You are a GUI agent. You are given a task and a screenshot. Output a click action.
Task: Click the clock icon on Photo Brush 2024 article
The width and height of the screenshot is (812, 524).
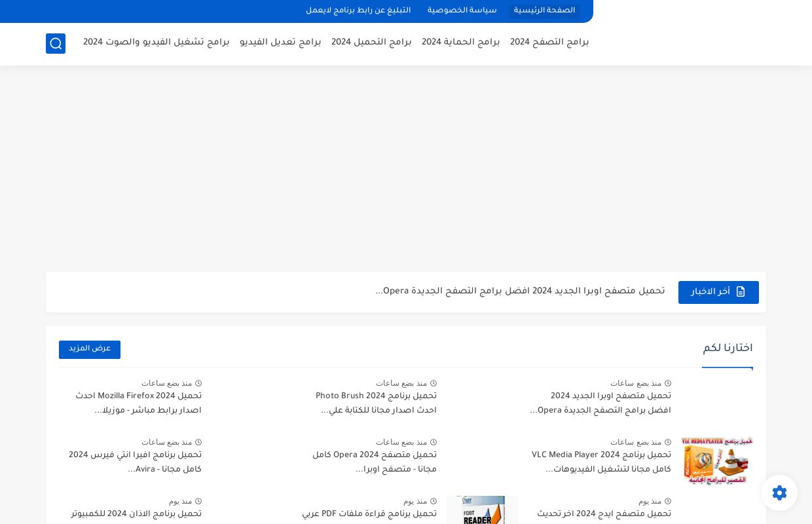click(x=433, y=383)
